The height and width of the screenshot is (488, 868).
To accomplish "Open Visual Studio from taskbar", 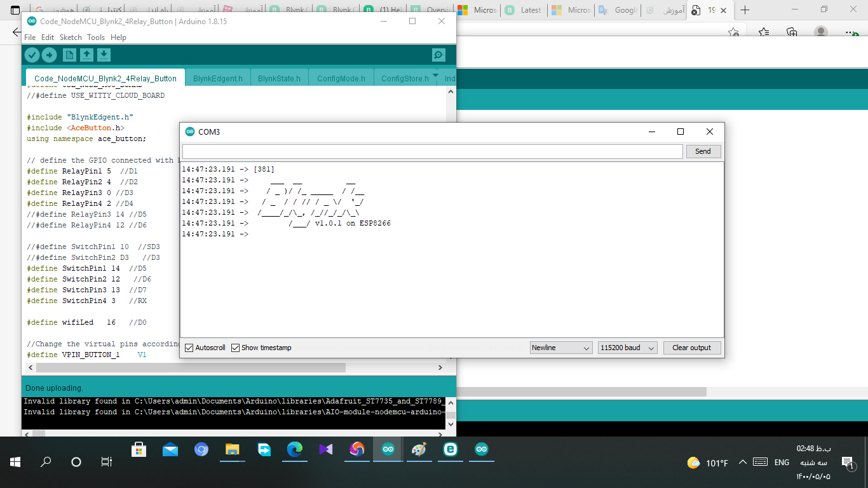I will 325,450.
